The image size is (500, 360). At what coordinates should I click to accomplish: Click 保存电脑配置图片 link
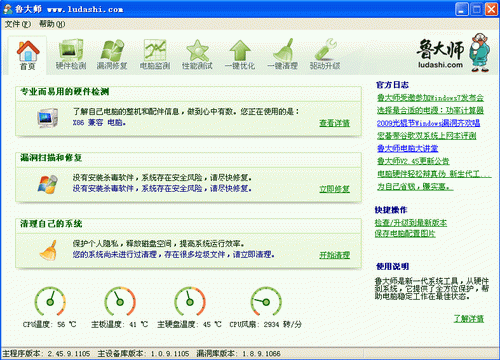[x=405, y=234]
